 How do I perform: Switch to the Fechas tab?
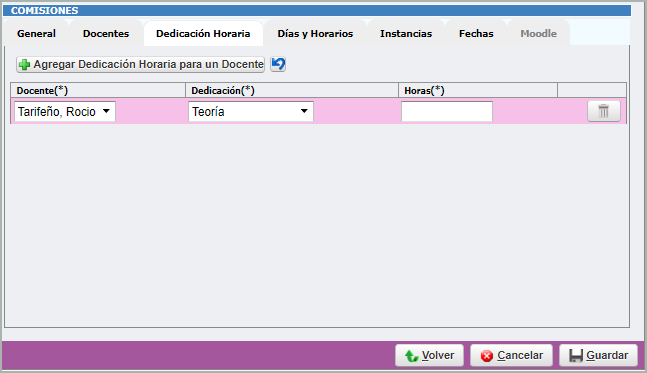click(476, 33)
